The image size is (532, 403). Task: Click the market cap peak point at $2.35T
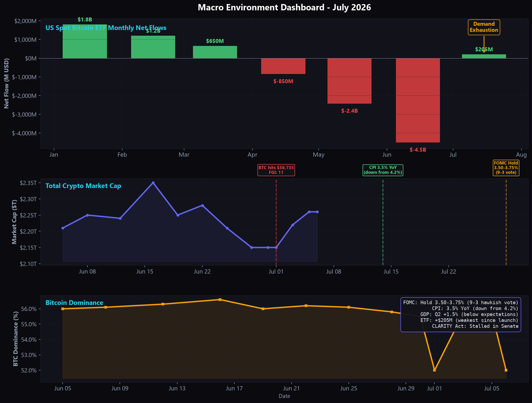coord(153,183)
